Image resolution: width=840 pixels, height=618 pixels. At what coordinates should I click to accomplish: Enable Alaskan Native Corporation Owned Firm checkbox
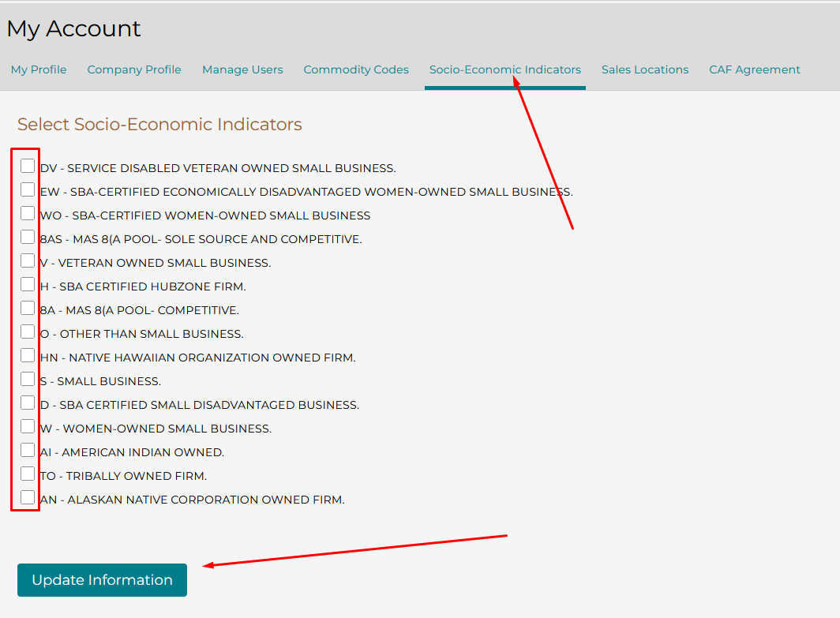pos(28,497)
